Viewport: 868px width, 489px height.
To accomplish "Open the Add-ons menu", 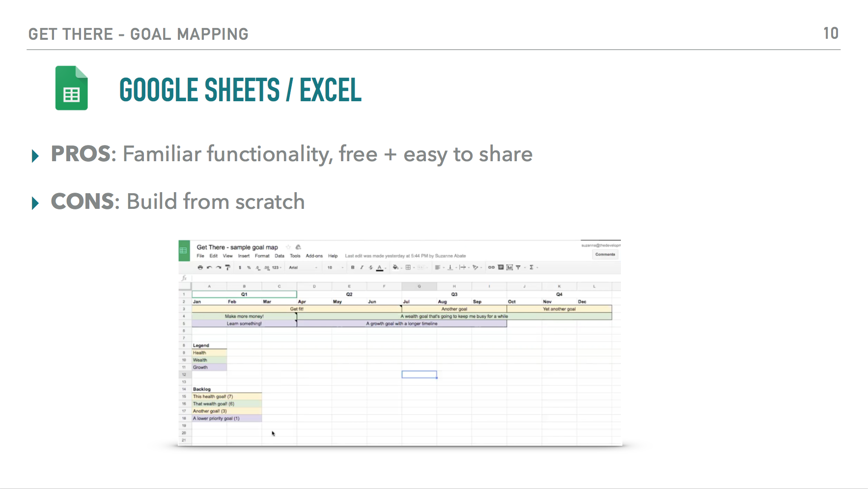I will point(314,256).
